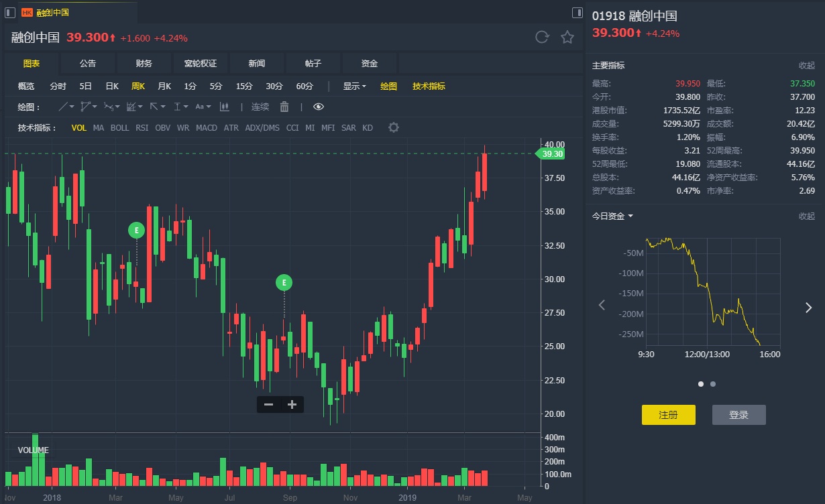Screen dimensions: 825x504
Task: Switch to the 财务 tab
Action: click(x=144, y=63)
